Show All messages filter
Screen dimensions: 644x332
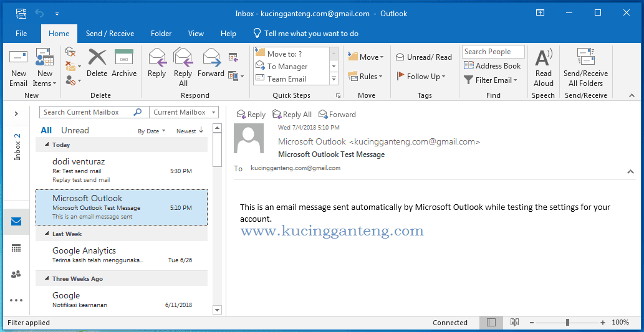[46, 131]
